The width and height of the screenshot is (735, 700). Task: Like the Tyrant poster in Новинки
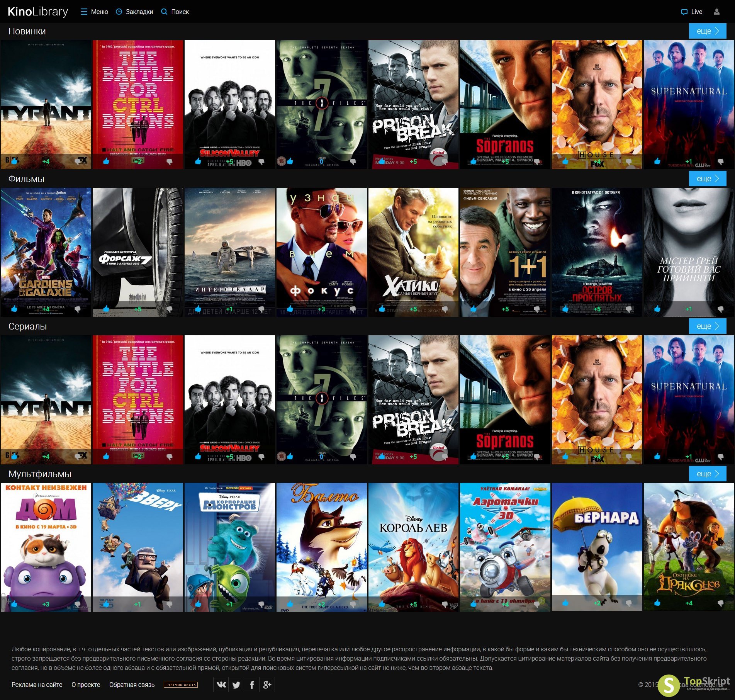point(14,161)
